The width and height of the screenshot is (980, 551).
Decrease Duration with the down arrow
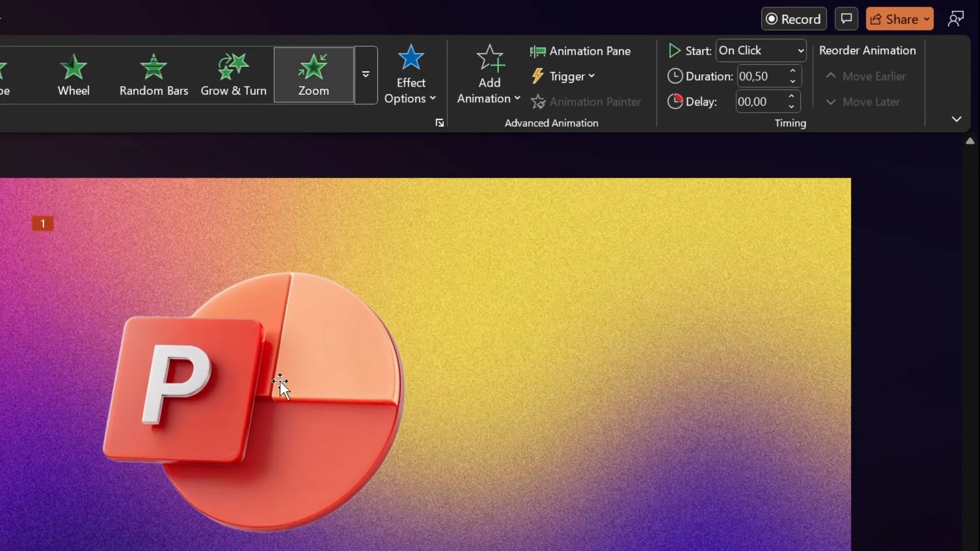[793, 82]
